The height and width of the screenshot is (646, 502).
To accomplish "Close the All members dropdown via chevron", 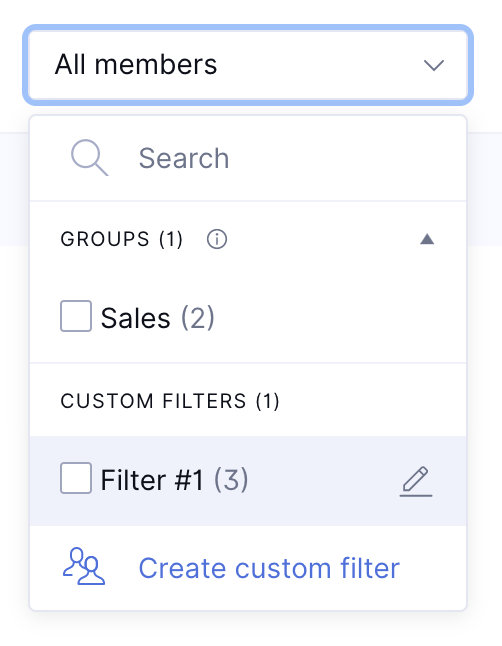I will coord(434,65).
